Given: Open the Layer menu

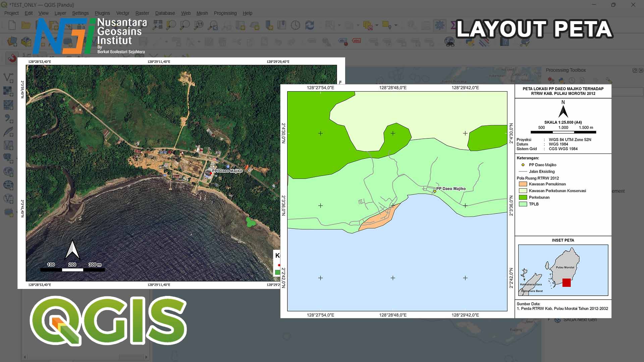Looking at the screenshot, I should tap(60, 13).
